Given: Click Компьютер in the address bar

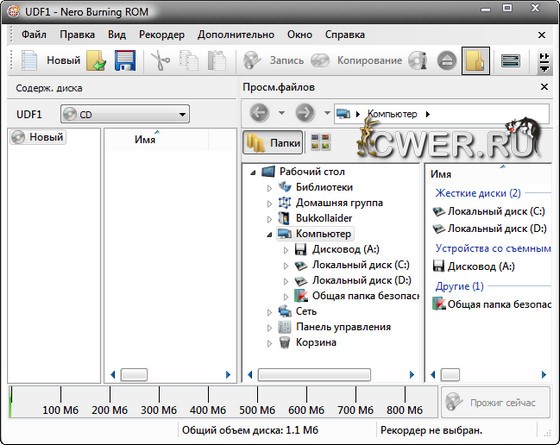Looking at the screenshot, I should tap(392, 114).
